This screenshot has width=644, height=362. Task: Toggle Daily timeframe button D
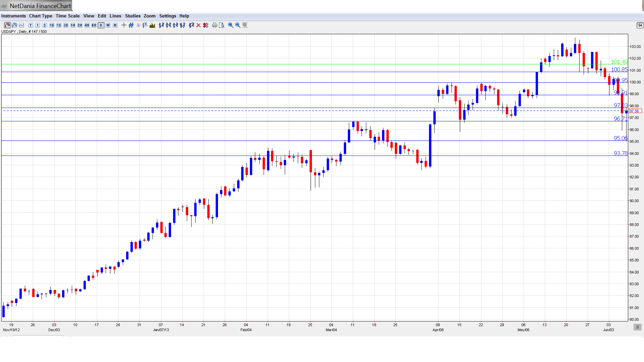tap(101, 25)
